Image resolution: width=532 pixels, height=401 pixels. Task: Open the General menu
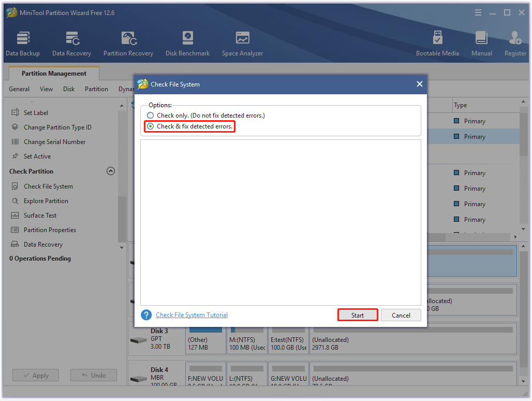pyautogui.click(x=19, y=89)
